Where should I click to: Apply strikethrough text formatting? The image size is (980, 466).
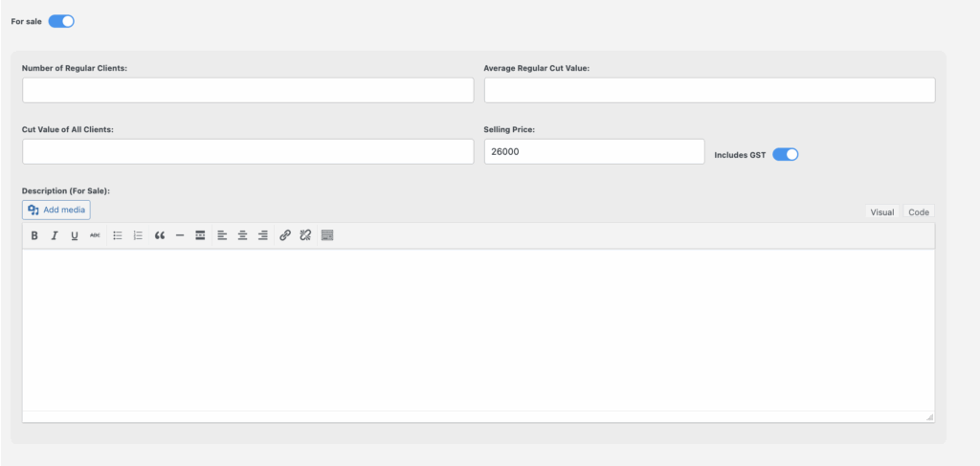[95, 235]
